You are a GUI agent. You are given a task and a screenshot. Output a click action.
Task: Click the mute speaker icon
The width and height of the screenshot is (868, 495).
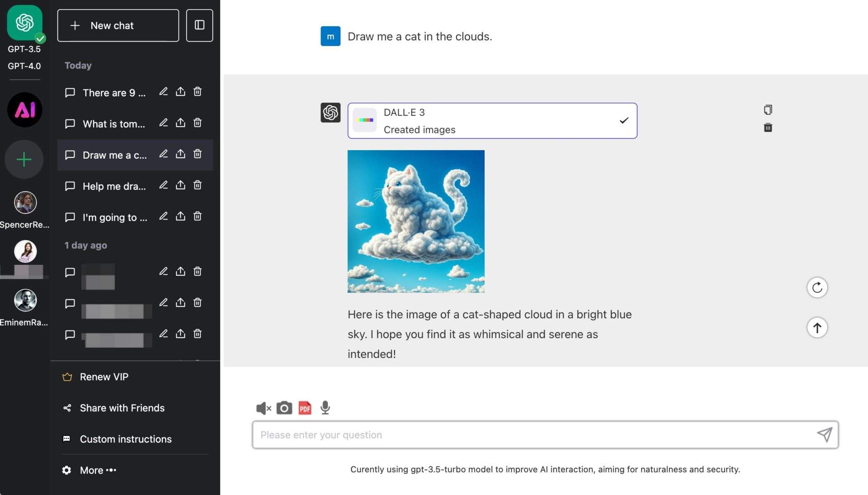click(263, 408)
